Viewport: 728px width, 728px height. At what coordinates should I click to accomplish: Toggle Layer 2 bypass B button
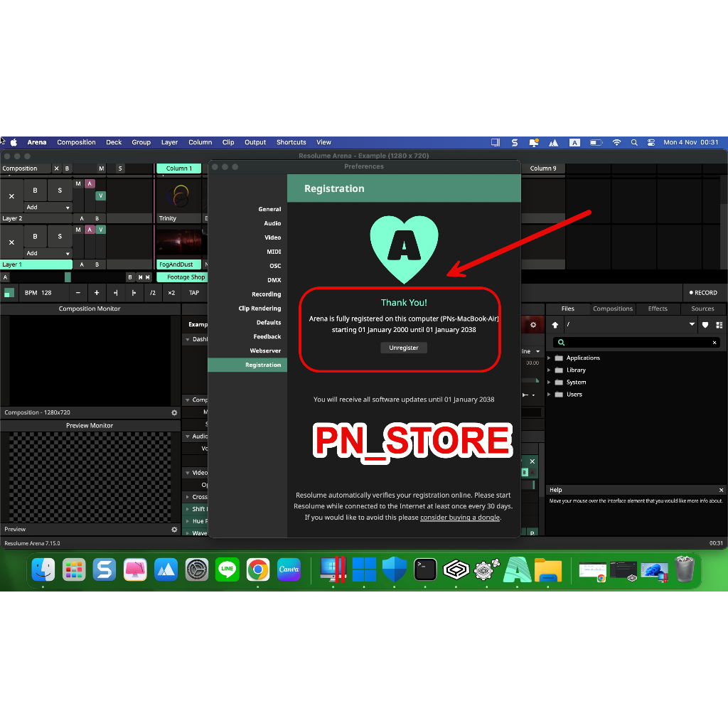click(x=36, y=191)
